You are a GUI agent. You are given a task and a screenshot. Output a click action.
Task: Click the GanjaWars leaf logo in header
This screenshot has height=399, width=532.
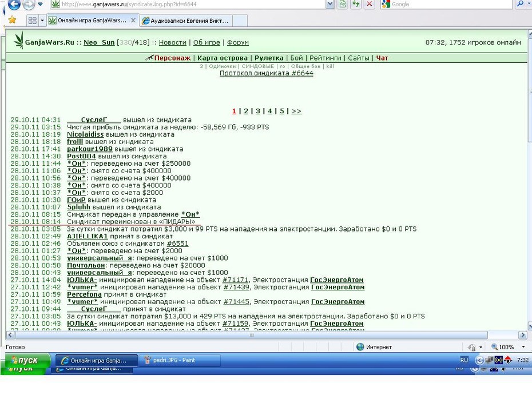click(19, 41)
